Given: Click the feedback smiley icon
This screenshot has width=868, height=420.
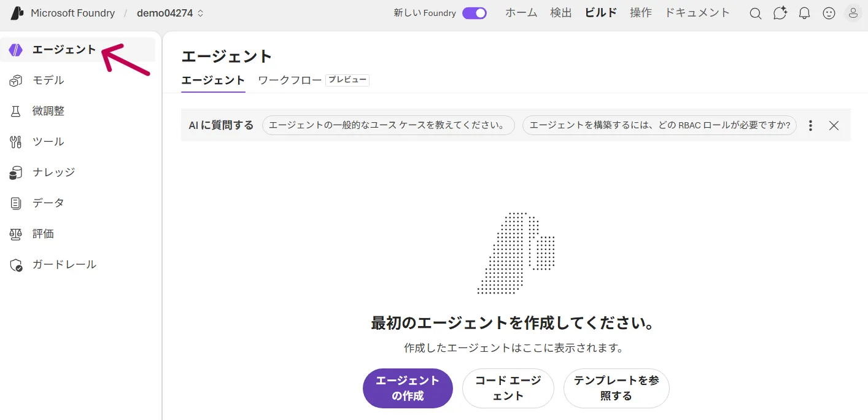Looking at the screenshot, I should tap(829, 13).
